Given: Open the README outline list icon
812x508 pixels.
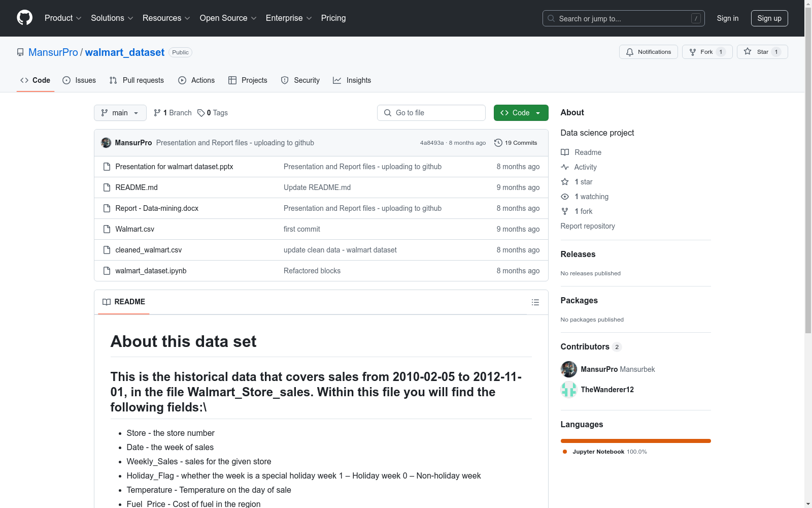Looking at the screenshot, I should tap(535, 302).
